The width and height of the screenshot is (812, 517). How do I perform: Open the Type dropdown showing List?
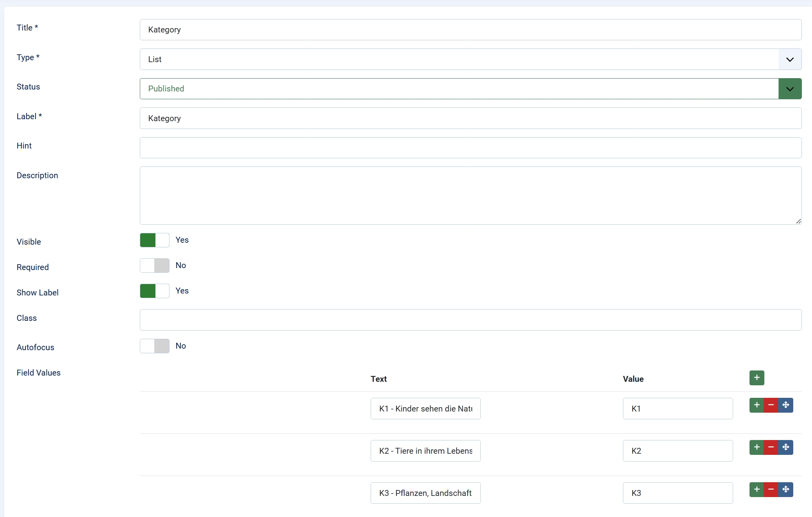pos(459,59)
